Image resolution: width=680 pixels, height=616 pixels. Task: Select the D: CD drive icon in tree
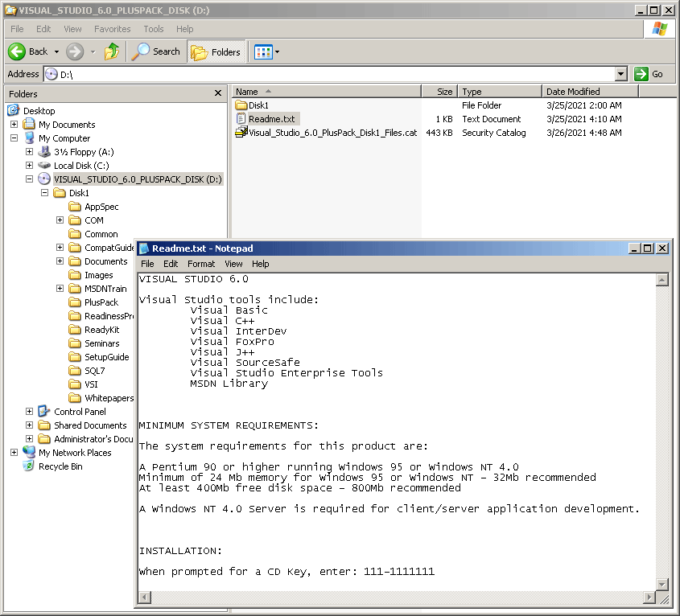click(44, 179)
